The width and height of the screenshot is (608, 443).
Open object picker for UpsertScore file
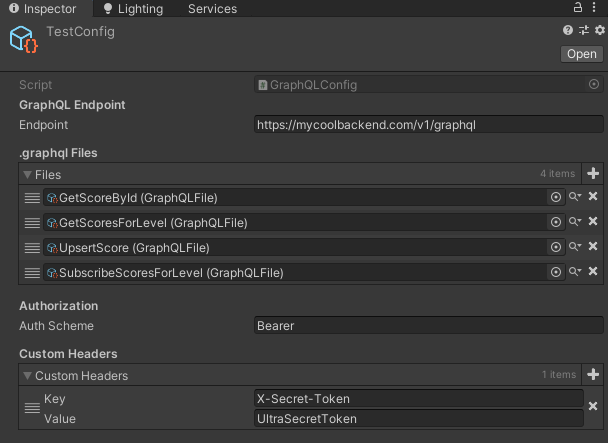556,247
